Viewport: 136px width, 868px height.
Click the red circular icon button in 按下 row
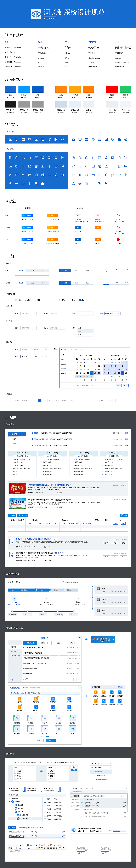(x=118, y=240)
